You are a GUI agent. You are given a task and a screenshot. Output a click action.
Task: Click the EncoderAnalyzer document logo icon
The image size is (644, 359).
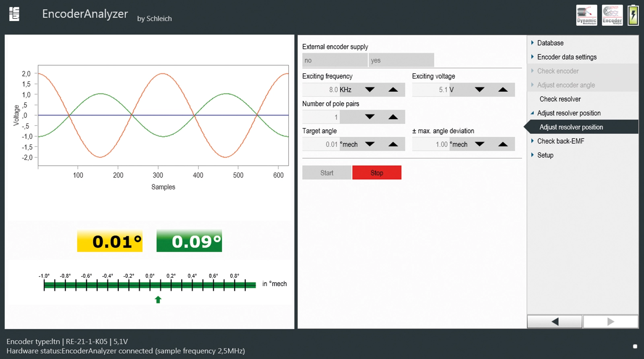coord(14,14)
